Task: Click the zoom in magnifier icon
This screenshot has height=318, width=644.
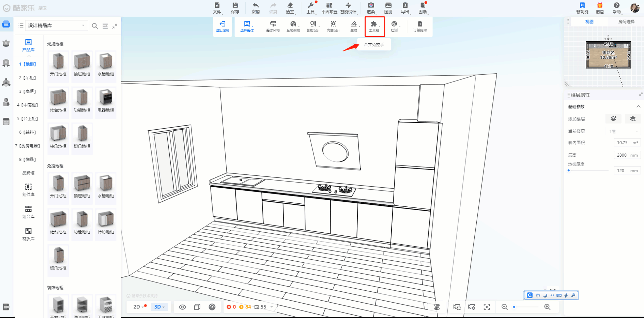Action: tap(547, 307)
